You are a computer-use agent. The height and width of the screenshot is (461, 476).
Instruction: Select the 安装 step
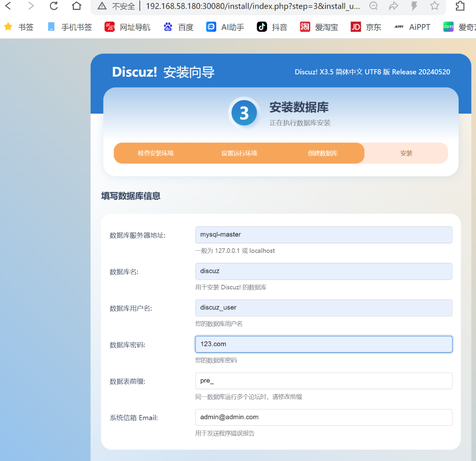406,153
